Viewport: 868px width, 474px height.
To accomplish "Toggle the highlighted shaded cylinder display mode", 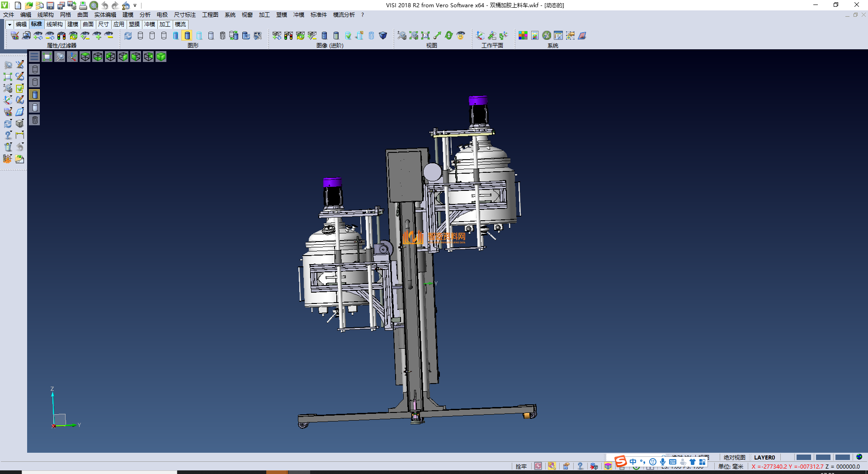I will [x=187, y=36].
